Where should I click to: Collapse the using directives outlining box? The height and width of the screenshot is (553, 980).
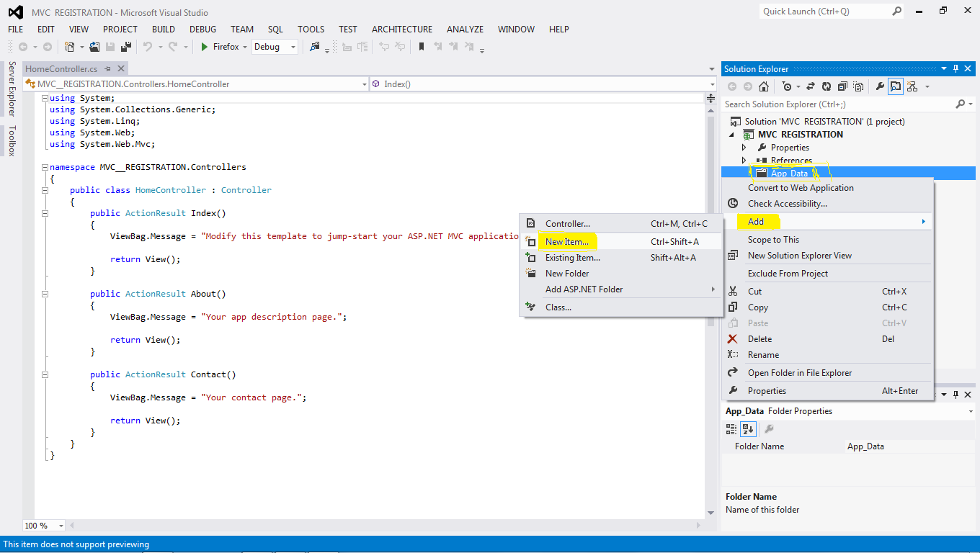coord(45,98)
